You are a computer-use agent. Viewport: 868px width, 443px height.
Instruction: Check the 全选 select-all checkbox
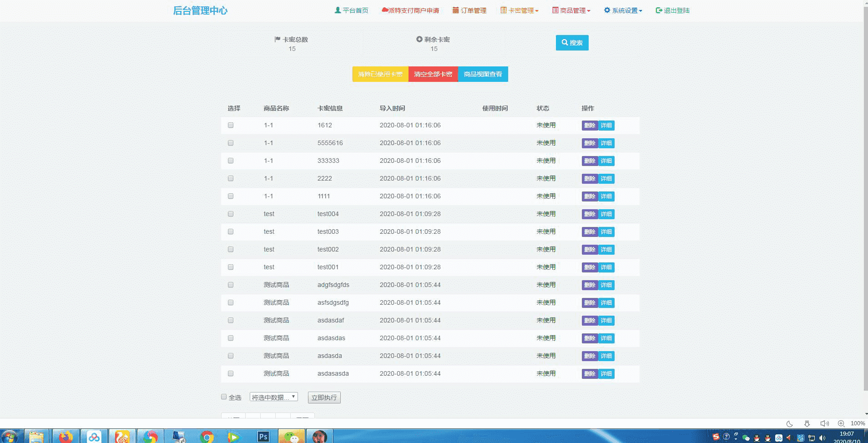click(x=224, y=397)
